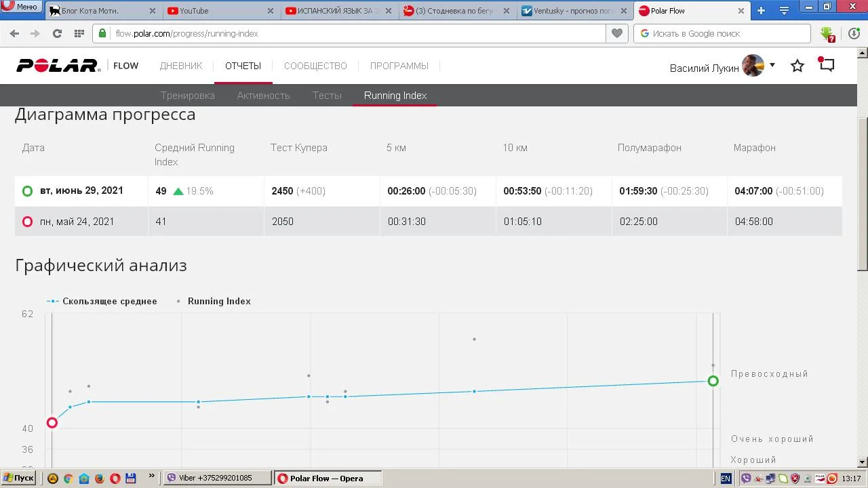Switch to Блог Кота Моти tab

(x=102, y=11)
